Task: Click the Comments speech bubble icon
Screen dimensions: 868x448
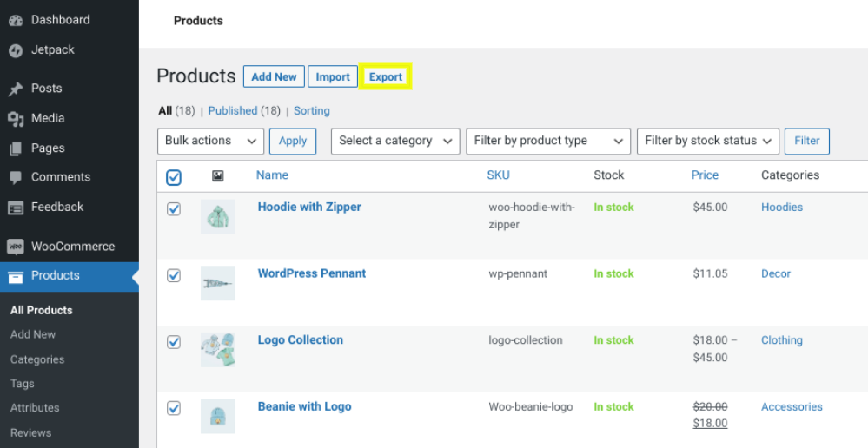Action: pyautogui.click(x=16, y=177)
